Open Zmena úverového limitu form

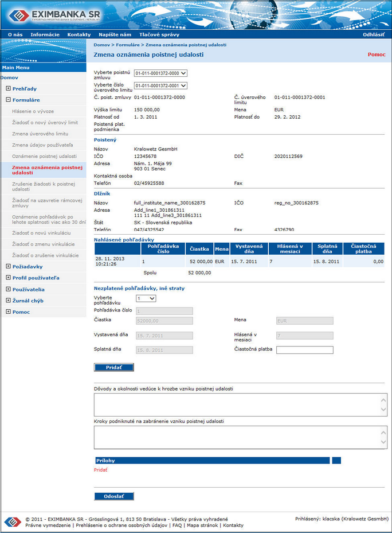(40, 134)
